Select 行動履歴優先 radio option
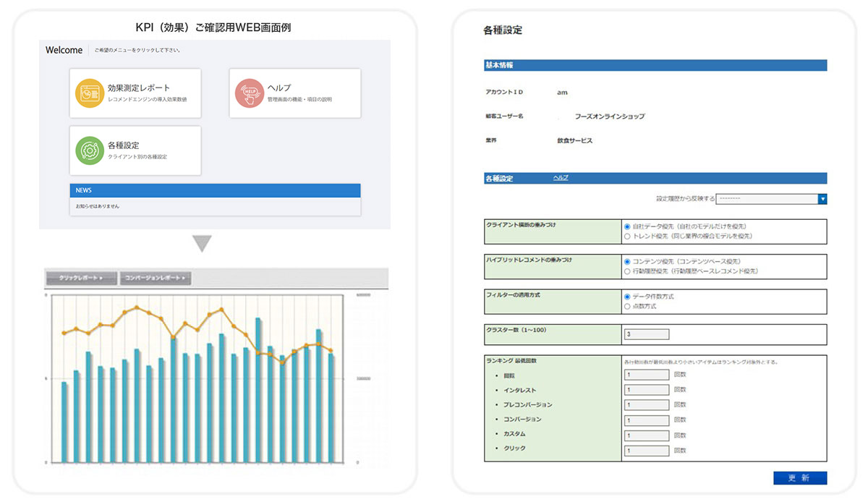The height and width of the screenshot is (502, 868). [627, 271]
